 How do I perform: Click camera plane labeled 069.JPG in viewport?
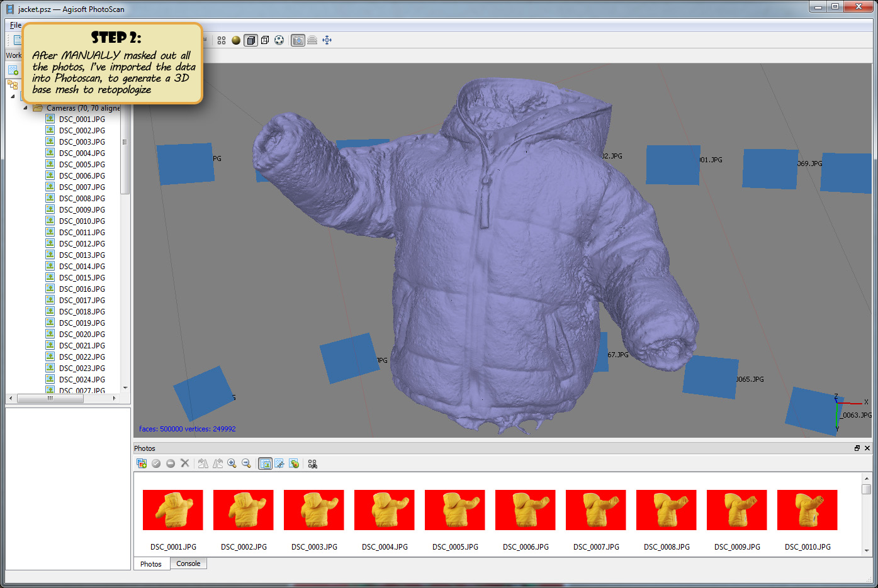(770, 169)
